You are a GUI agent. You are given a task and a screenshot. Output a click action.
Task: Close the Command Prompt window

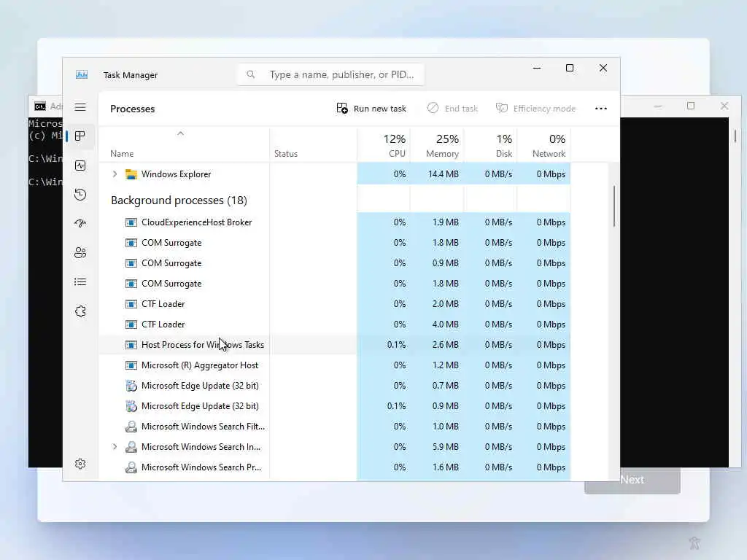[724, 106]
